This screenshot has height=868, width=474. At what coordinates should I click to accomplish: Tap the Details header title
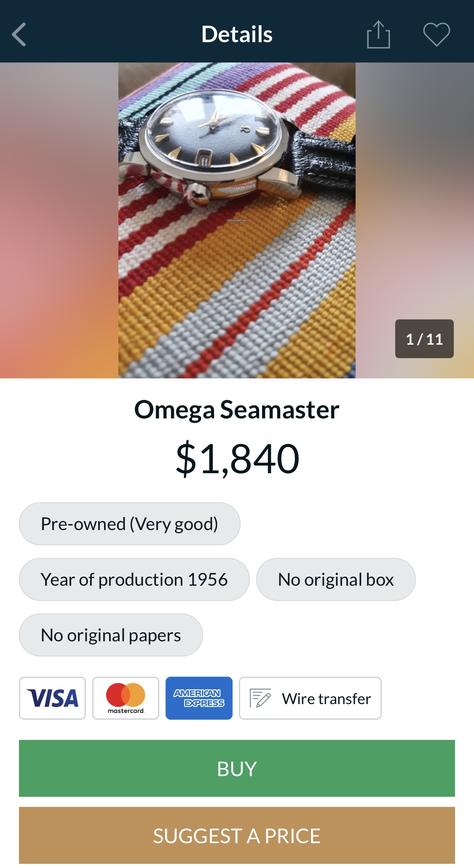pos(237,34)
